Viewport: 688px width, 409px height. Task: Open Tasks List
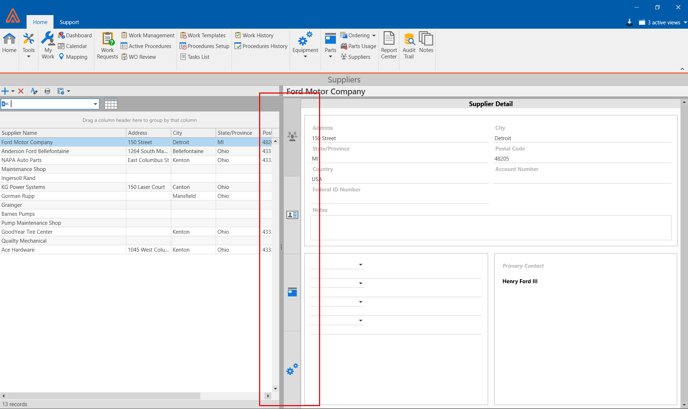195,57
